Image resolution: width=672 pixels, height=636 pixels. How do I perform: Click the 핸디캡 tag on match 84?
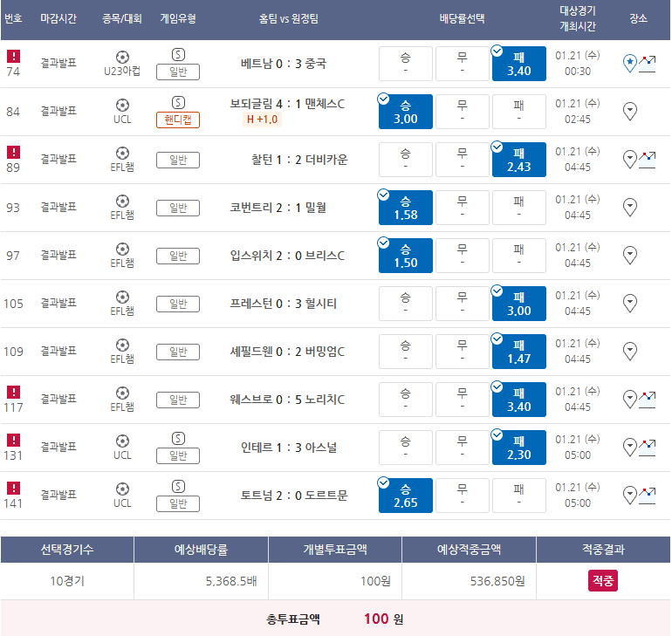pos(178,120)
